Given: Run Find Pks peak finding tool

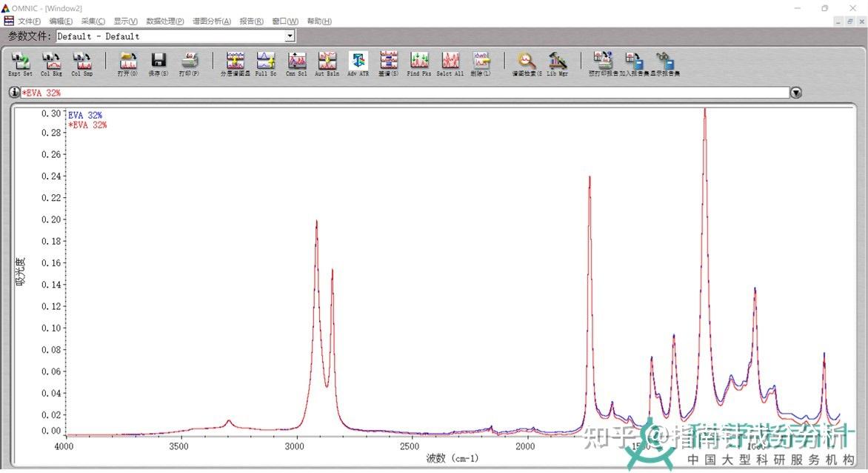Looking at the screenshot, I should (419, 64).
